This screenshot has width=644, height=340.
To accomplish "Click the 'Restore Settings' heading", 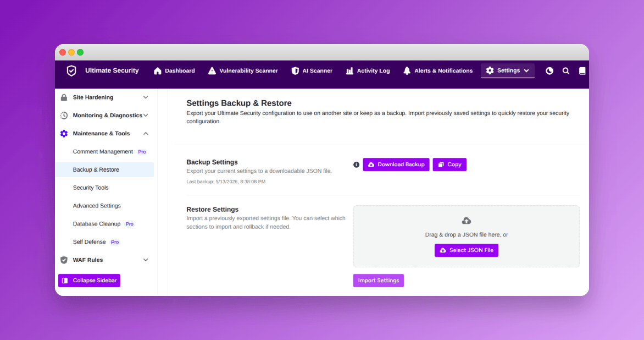I will (x=213, y=209).
